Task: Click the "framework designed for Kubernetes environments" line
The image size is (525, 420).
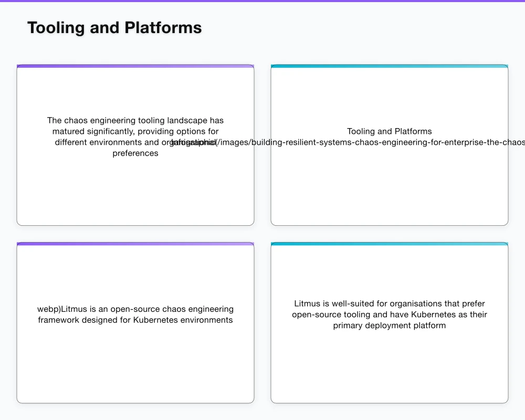Action: point(135,320)
